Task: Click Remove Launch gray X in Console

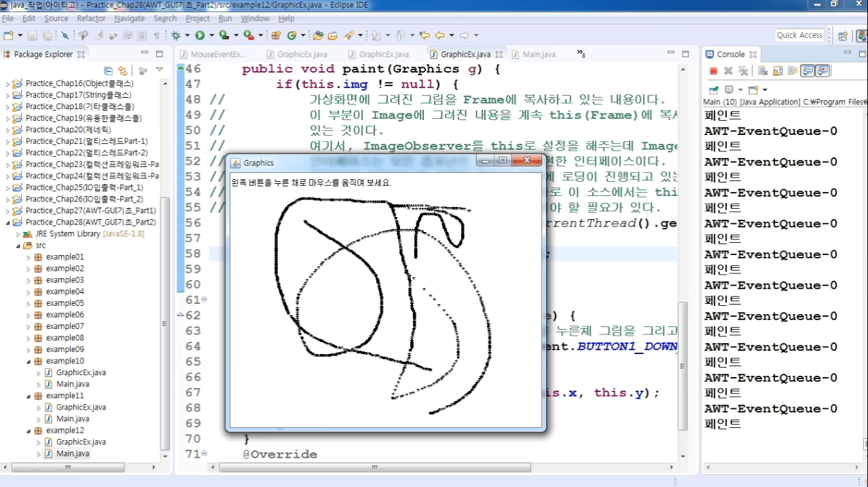Action: 728,71
